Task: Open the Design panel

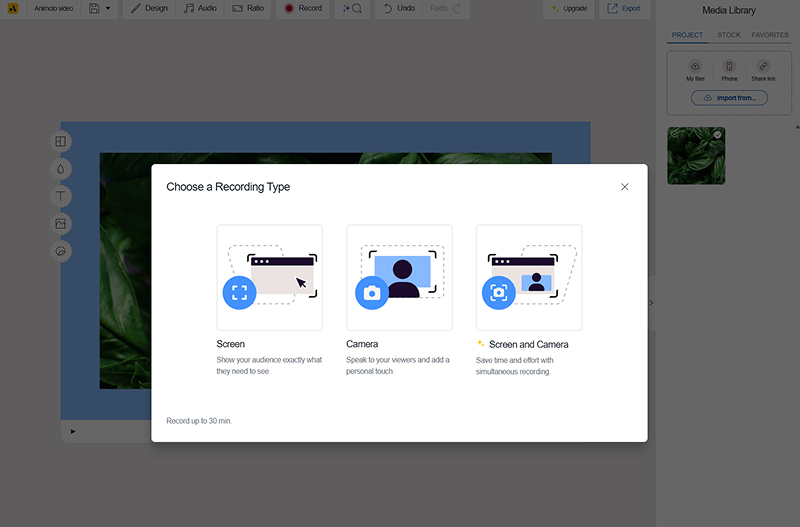Action: click(x=150, y=8)
